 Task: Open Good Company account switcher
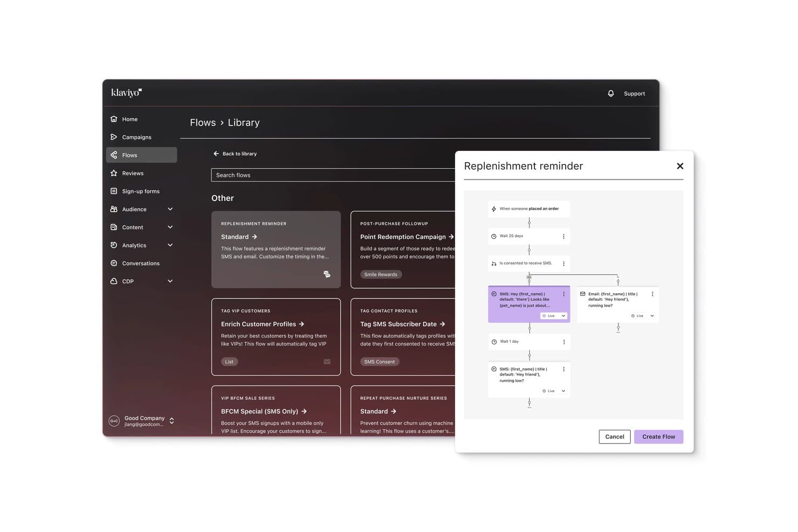[141, 421]
